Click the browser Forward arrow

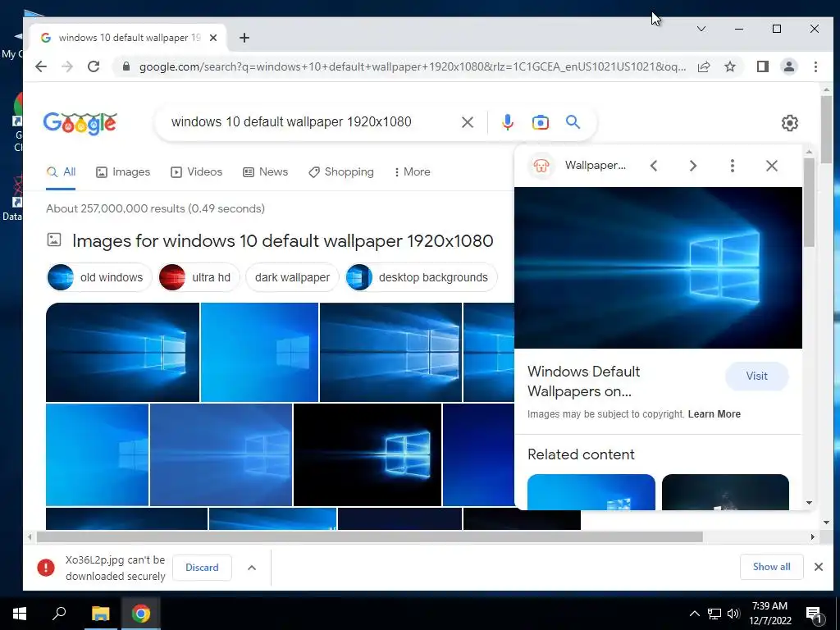click(67, 66)
